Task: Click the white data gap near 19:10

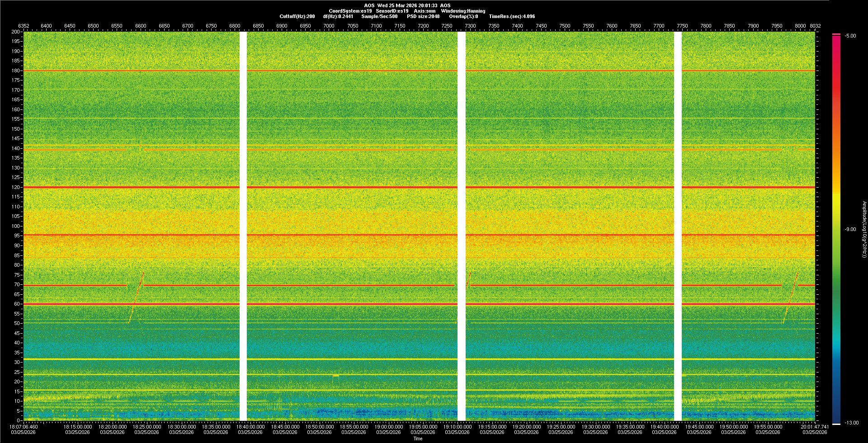Action: tap(462, 226)
